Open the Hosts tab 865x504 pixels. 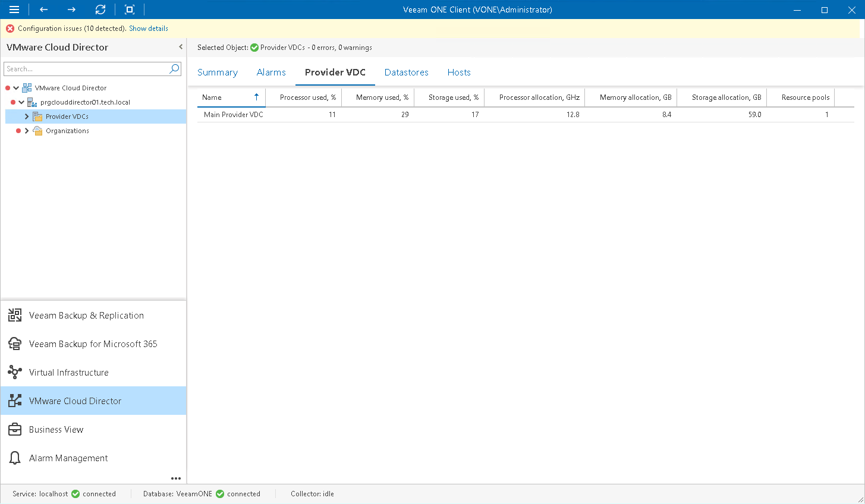coord(459,73)
